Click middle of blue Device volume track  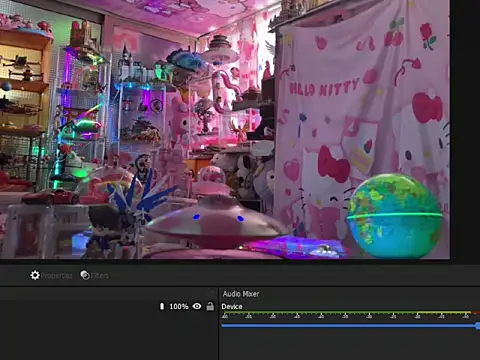coord(349,326)
